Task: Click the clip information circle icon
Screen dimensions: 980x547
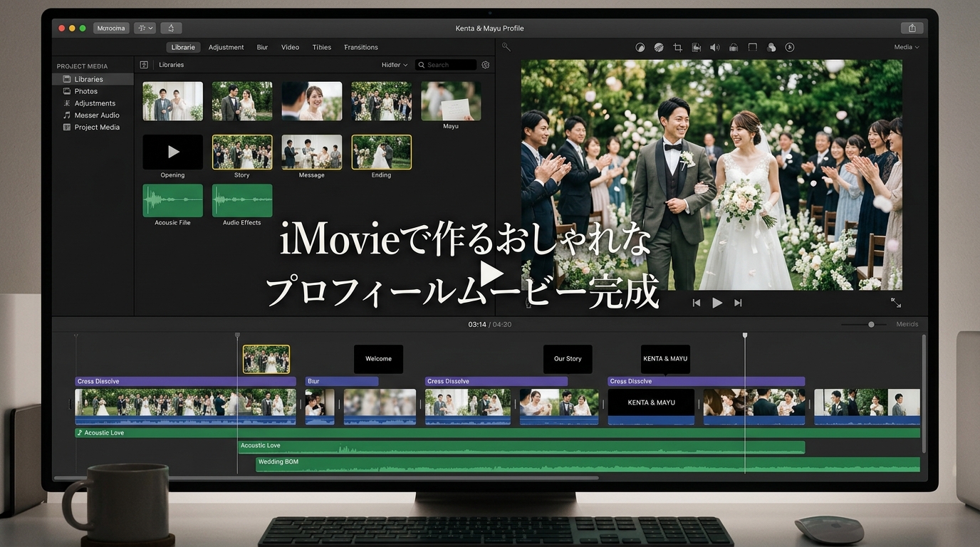Action: coord(790,48)
